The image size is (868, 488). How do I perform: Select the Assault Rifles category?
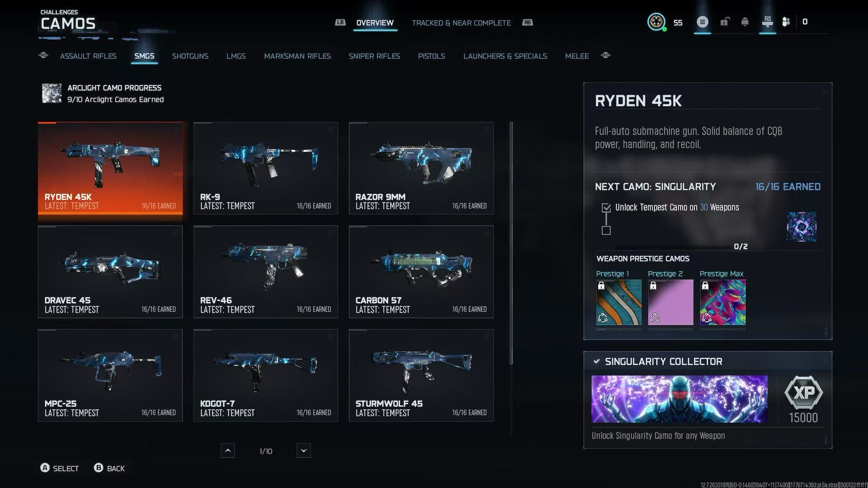coord(88,56)
